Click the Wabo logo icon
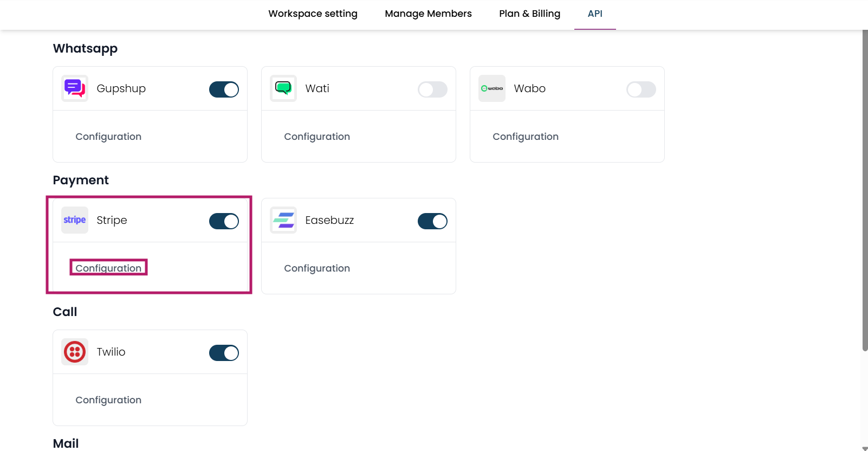This screenshot has width=868, height=451. pos(492,88)
